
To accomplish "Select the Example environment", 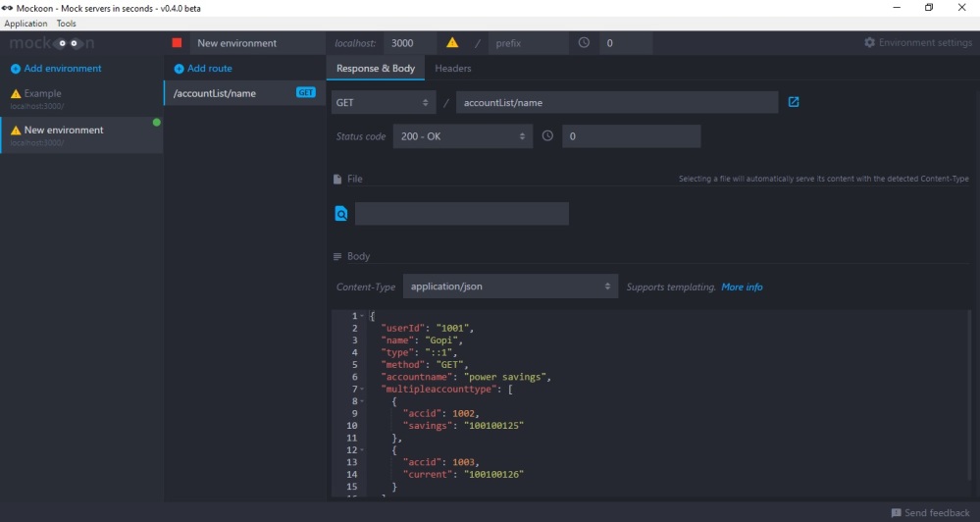I will tap(81, 99).
